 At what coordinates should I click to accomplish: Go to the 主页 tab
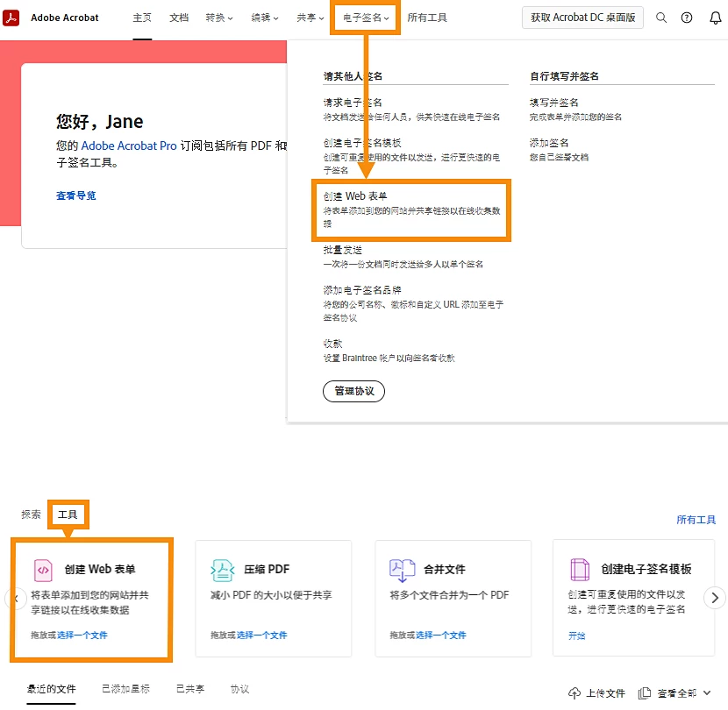point(142,18)
